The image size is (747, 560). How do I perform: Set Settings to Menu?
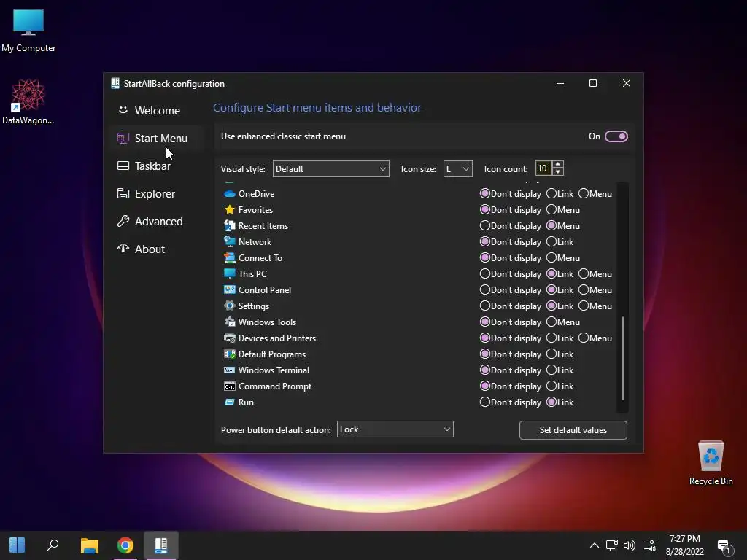584,306
